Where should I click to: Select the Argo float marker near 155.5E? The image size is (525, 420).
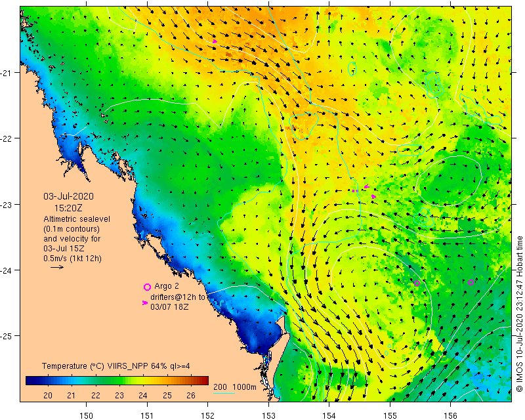[417, 283]
